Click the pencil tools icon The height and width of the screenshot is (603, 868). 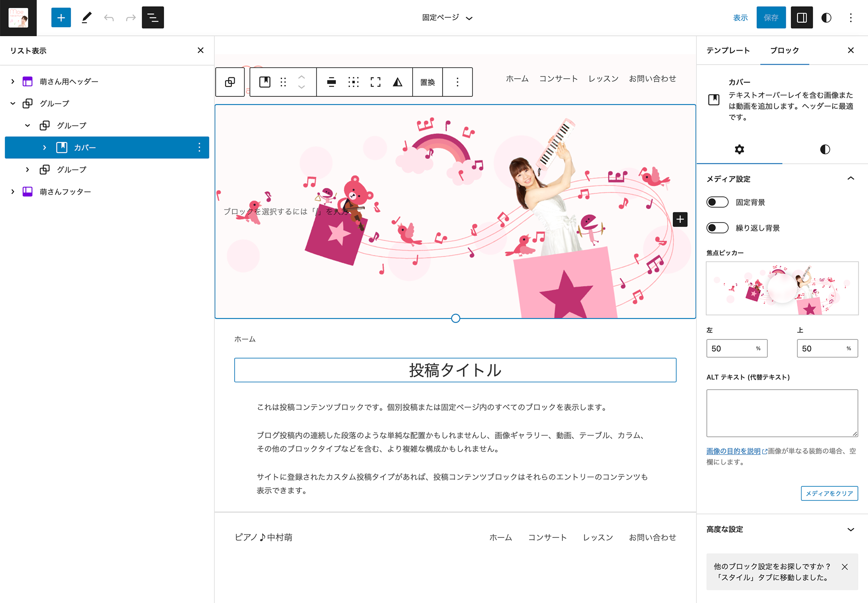pyautogui.click(x=86, y=18)
